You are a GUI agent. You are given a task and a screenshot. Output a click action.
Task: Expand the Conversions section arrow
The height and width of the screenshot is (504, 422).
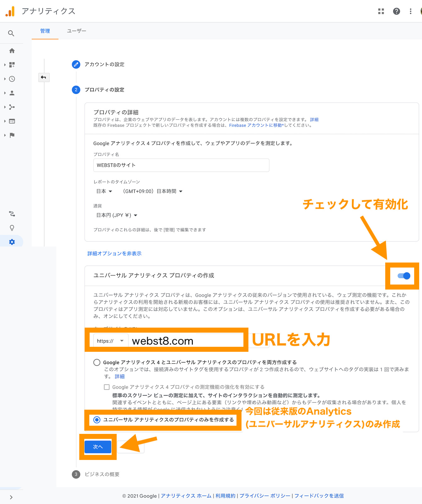(5, 135)
